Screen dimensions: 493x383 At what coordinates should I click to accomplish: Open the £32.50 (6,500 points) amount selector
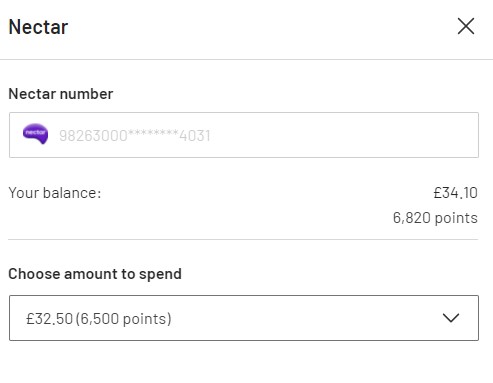(244, 318)
